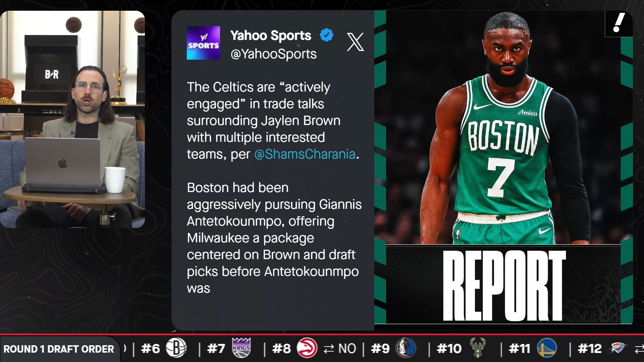Click the #11 pick number

point(519,349)
